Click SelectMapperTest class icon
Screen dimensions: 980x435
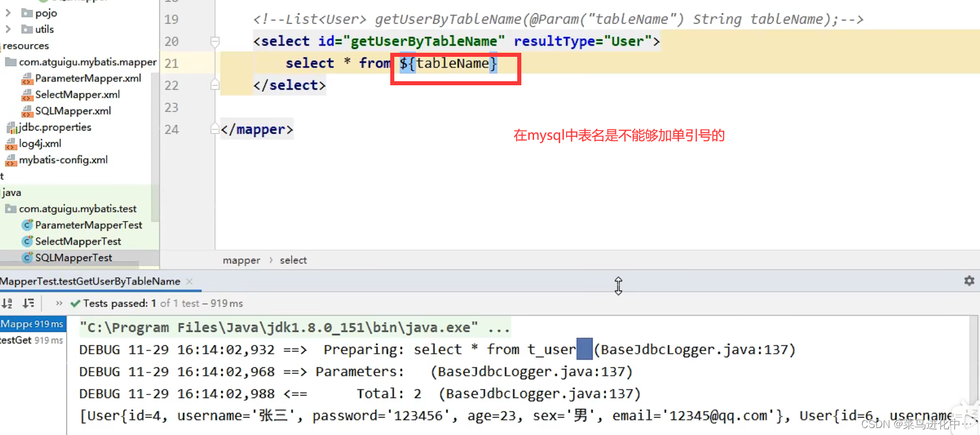click(27, 241)
